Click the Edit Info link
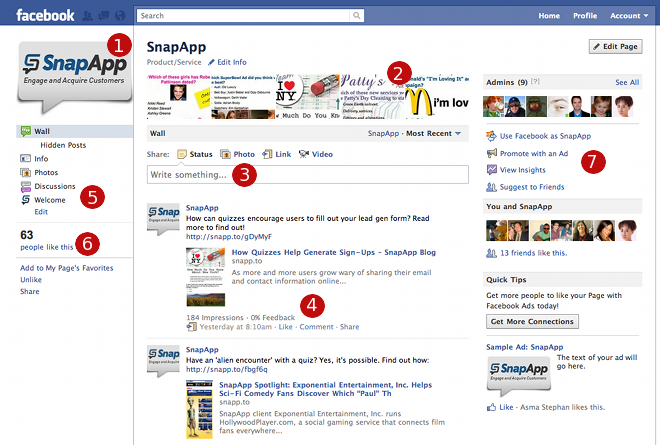The height and width of the screenshot is (445, 660). click(x=232, y=62)
